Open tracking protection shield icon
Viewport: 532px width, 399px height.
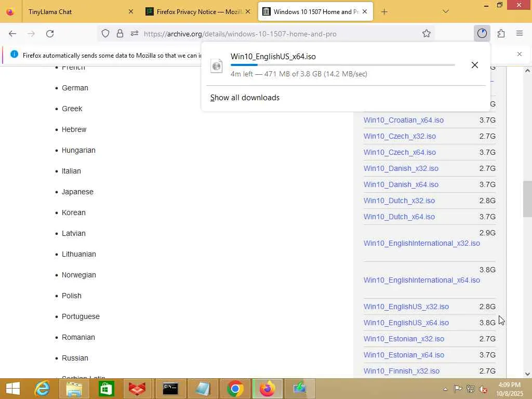point(105,34)
